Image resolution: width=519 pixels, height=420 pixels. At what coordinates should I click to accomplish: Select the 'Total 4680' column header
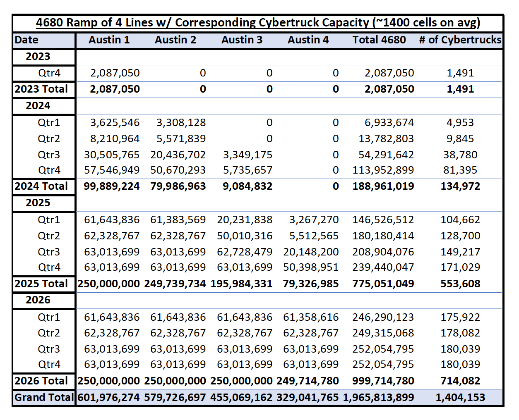click(x=379, y=40)
